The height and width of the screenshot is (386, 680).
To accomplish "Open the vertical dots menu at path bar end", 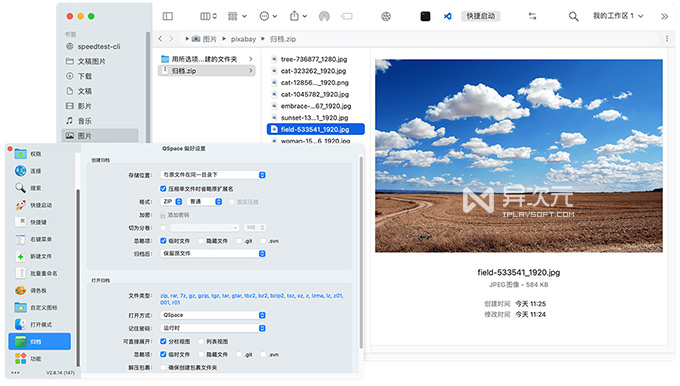I will pyautogui.click(x=667, y=39).
